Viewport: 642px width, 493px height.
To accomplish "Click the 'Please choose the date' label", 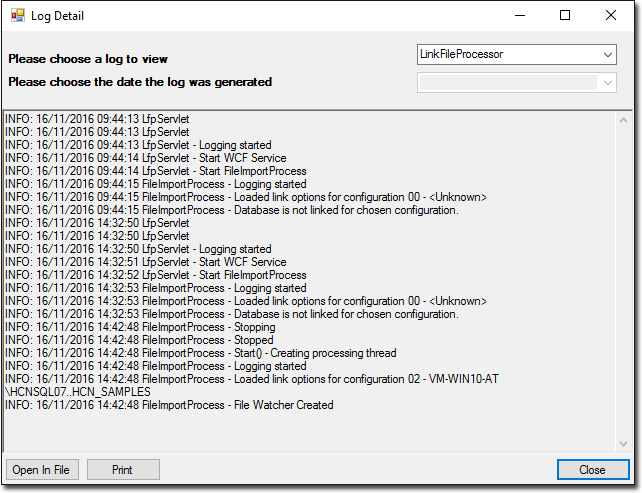I will click(140, 82).
